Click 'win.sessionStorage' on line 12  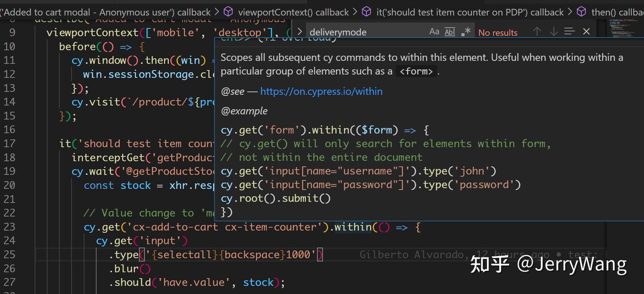139,74
